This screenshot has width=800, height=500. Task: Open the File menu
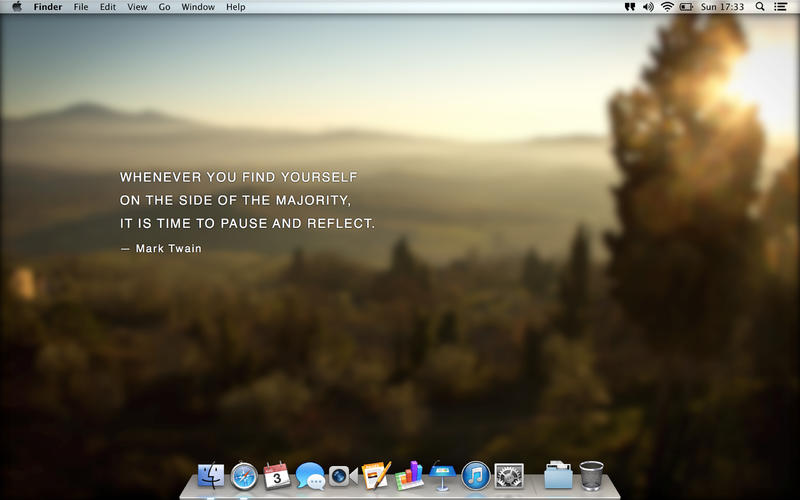point(81,7)
